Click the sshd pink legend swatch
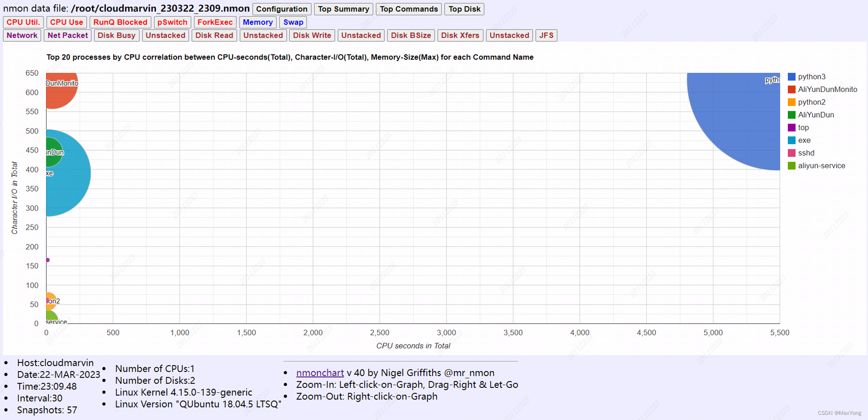 point(792,153)
